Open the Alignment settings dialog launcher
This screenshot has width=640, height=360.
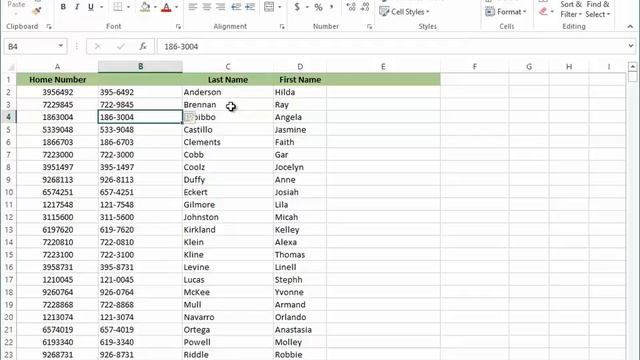[282, 27]
